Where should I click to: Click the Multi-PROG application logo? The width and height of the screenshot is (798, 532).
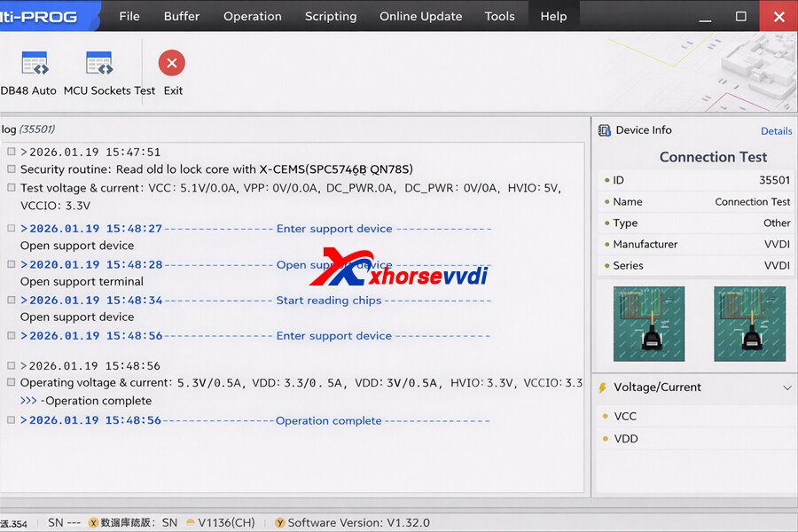tap(40, 15)
